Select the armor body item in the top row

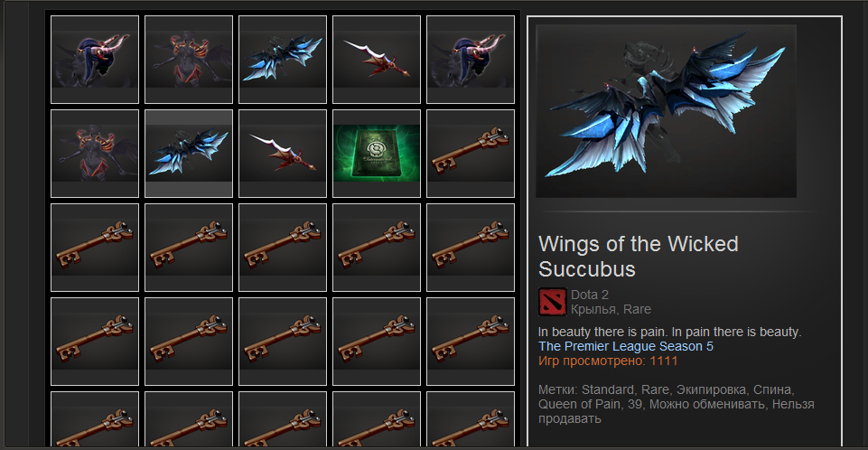189,60
